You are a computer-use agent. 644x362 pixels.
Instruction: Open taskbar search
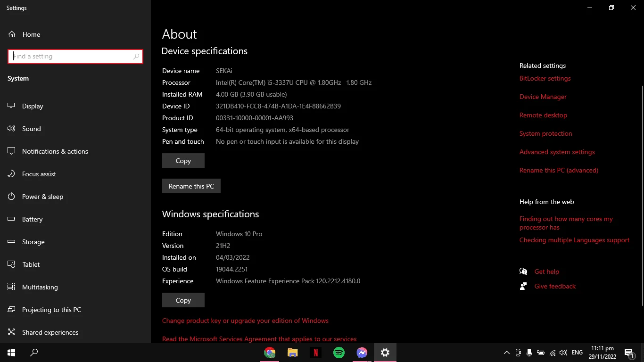pos(34,353)
